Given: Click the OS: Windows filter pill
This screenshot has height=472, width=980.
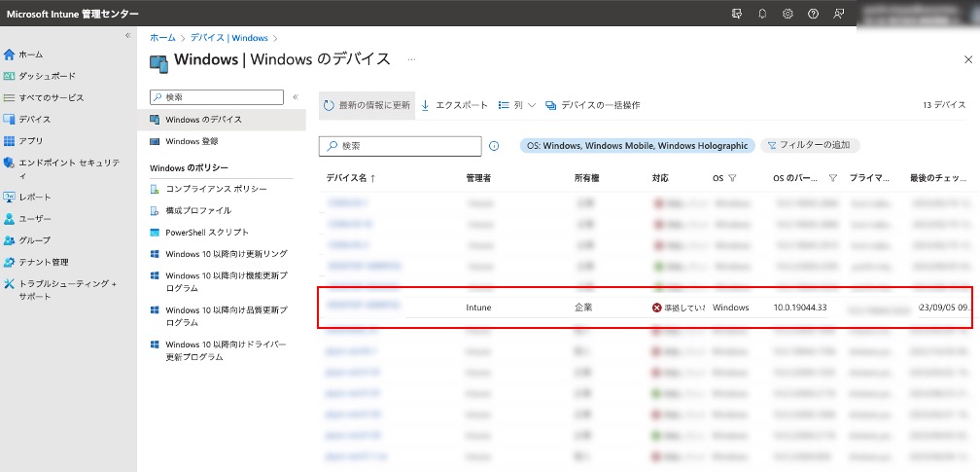Looking at the screenshot, I should [637, 145].
